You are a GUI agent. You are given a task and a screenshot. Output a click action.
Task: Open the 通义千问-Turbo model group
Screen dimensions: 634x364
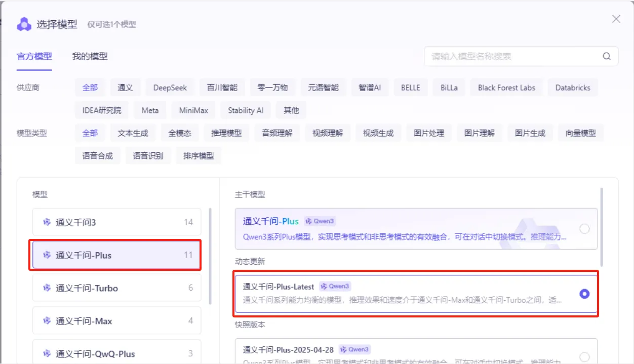117,288
